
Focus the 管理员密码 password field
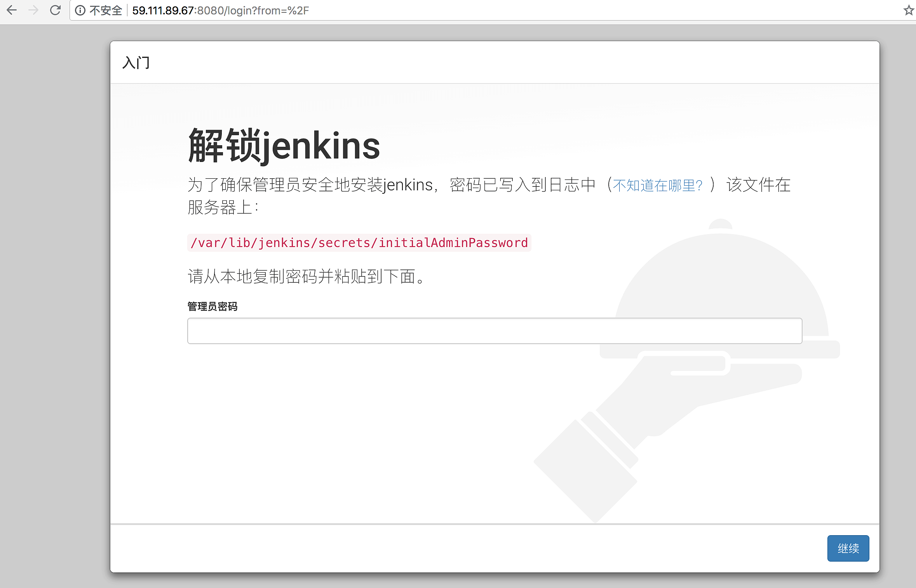(x=495, y=331)
